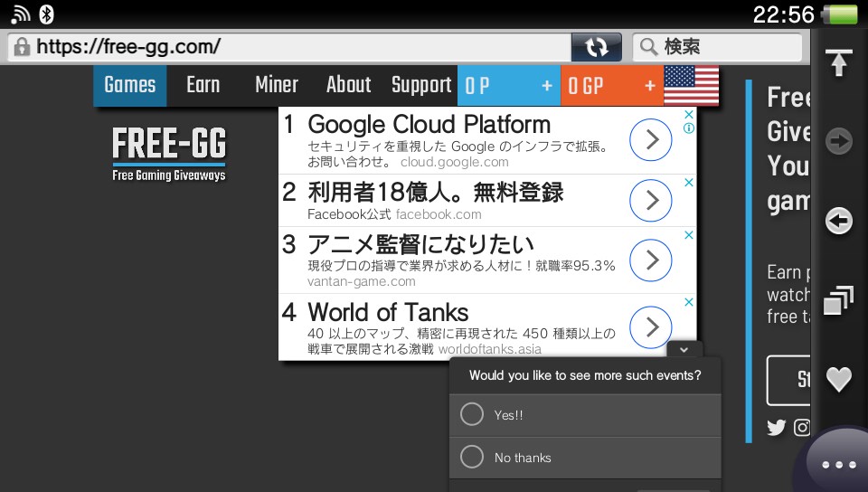Collapse the survey popup with chevron

point(684,349)
